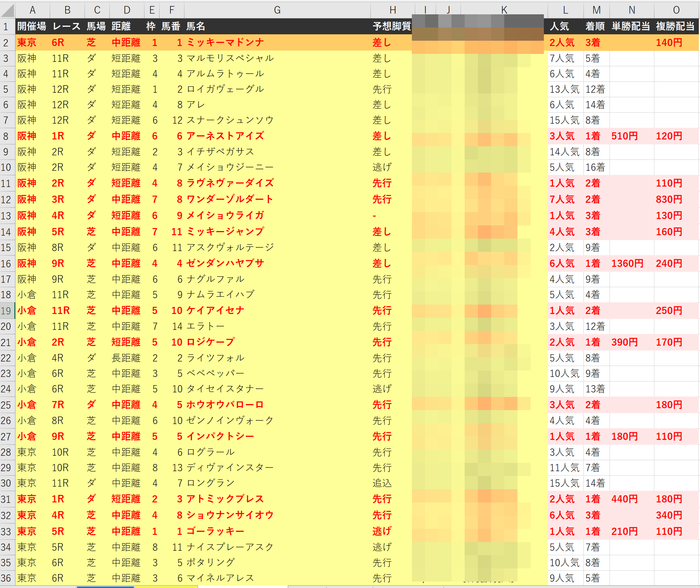Select row 2 header
Image resolution: width=700 pixels, height=588 pixels.
(6, 43)
